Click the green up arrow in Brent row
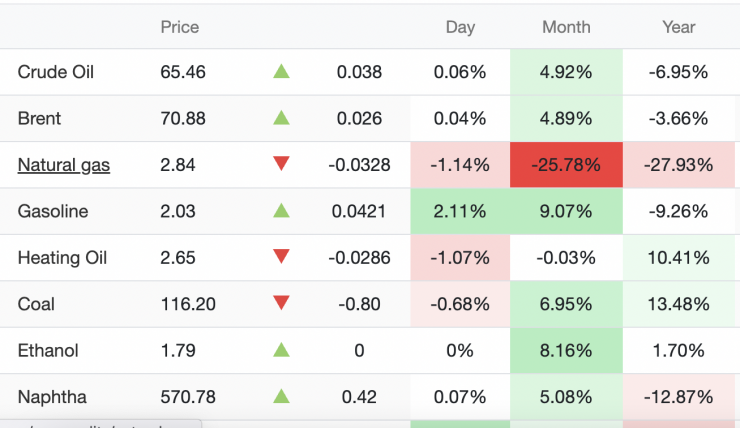The width and height of the screenshot is (740, 428). coord(281,118)
